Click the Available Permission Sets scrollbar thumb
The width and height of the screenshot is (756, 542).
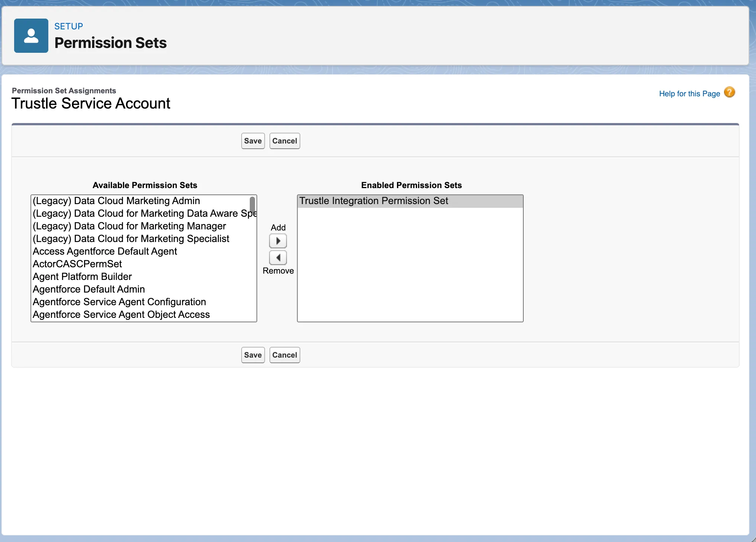tap(252, 204)
